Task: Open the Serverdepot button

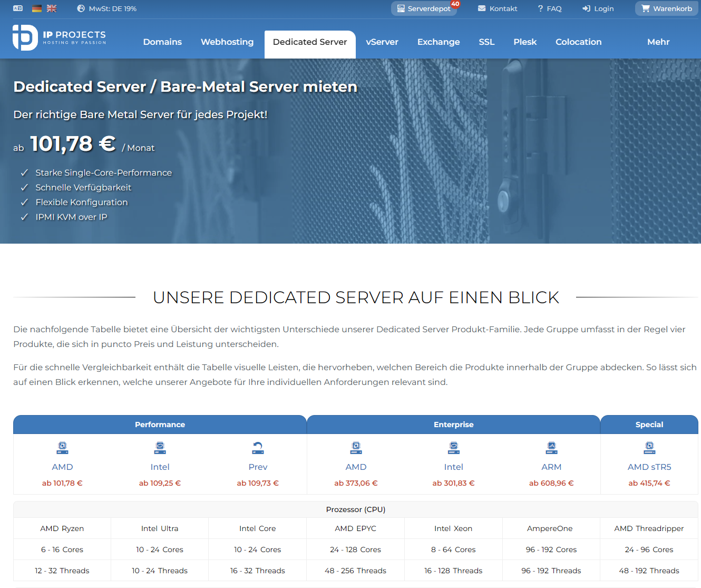Action: tap(424, 8)
